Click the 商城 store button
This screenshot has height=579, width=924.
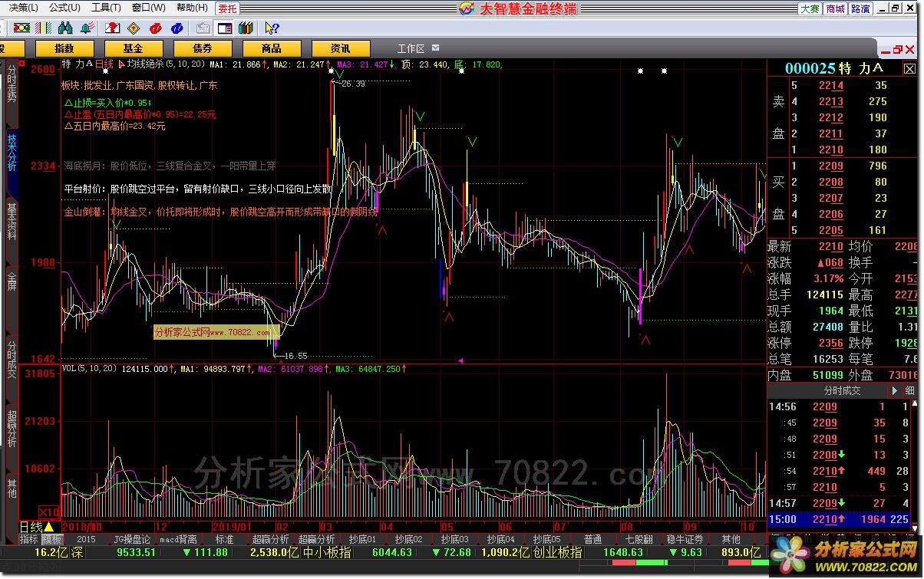point(835,8)
